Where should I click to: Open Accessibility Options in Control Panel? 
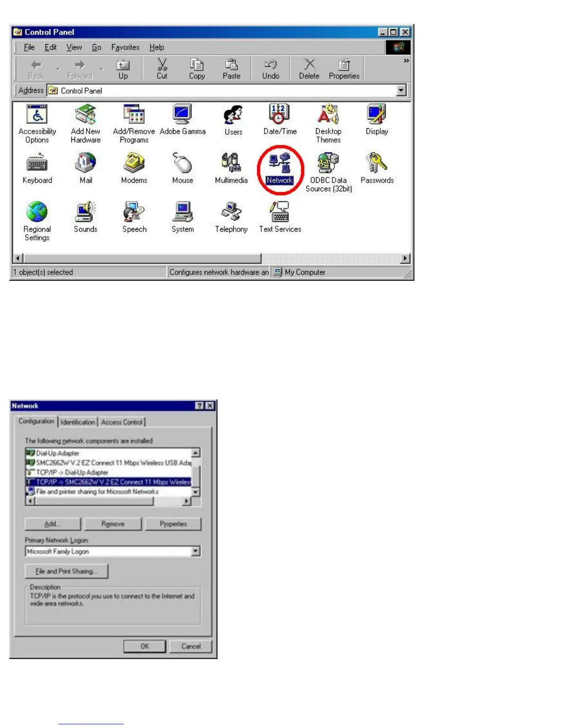coord(37,124)
